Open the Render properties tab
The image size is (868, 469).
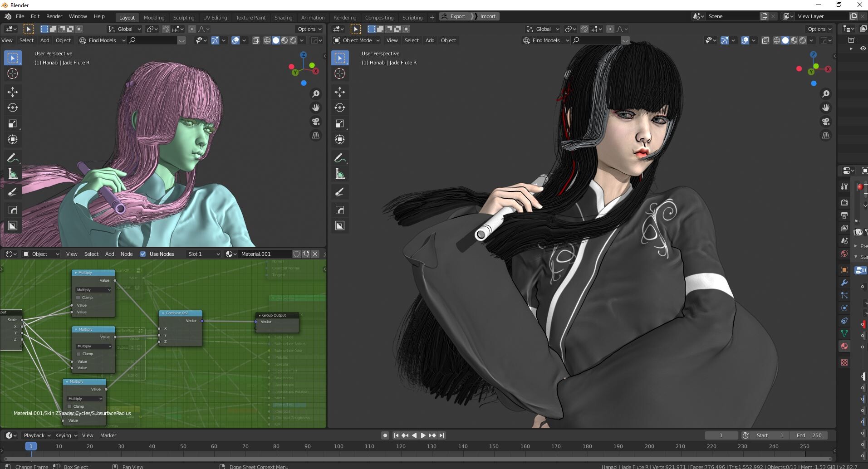click(844, 203)
